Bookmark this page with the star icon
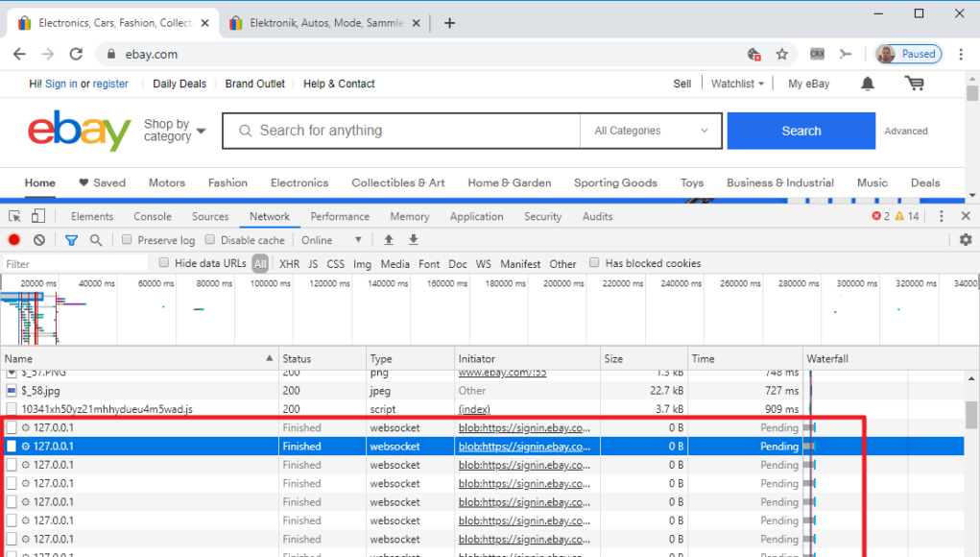The image size is (980, 557). 782,55
